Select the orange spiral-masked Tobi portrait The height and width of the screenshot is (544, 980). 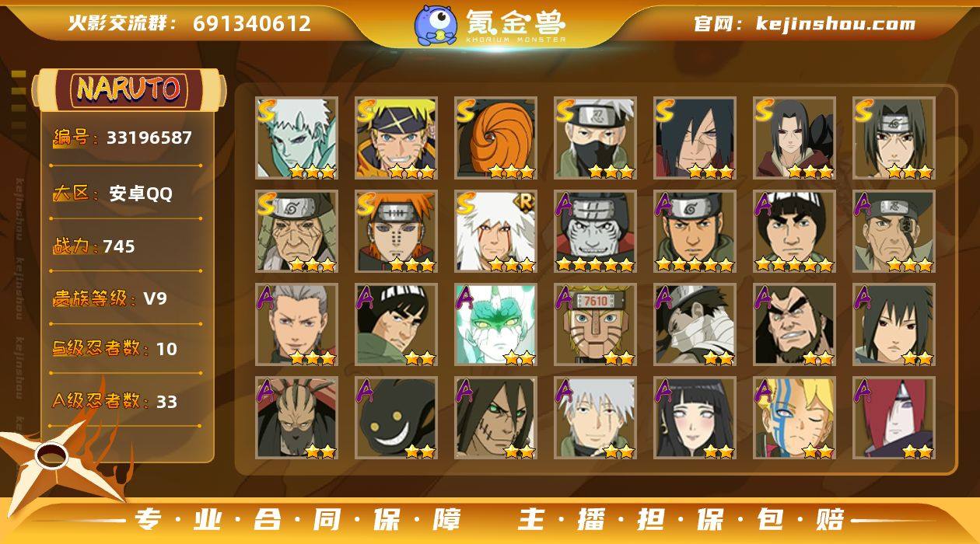496,138
